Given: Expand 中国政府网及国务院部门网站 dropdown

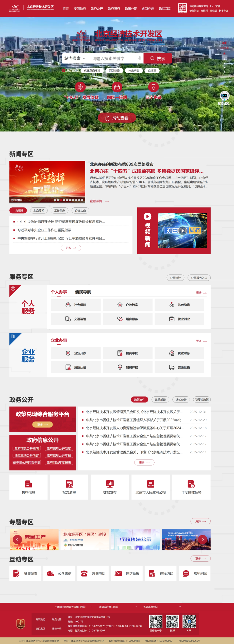Looking at the screenshot, I should pos(74,607).
